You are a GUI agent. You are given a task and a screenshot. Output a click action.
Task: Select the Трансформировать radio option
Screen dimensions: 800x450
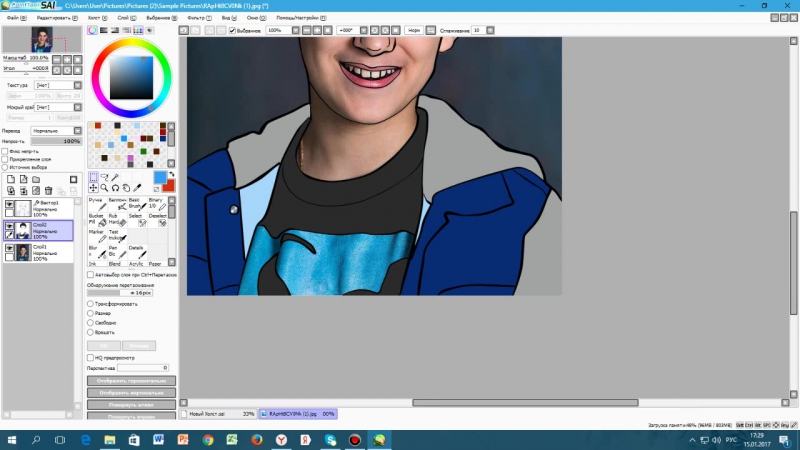[x=91, y=303]
